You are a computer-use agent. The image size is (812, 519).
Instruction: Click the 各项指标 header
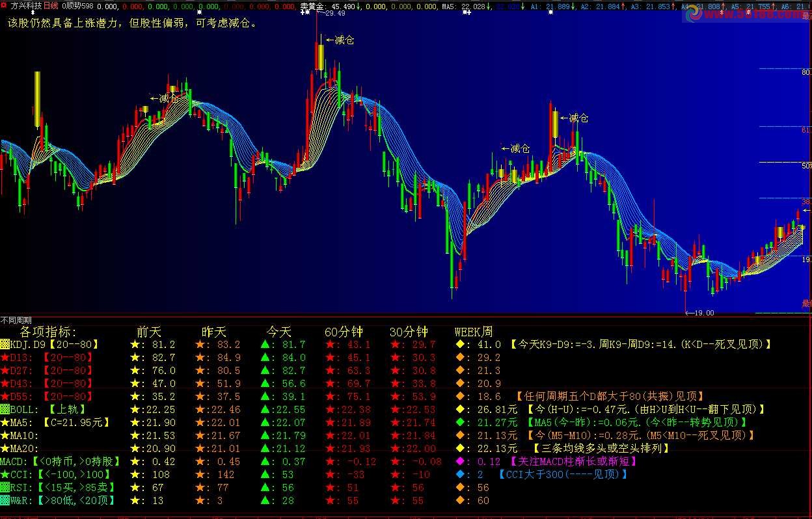48,332
